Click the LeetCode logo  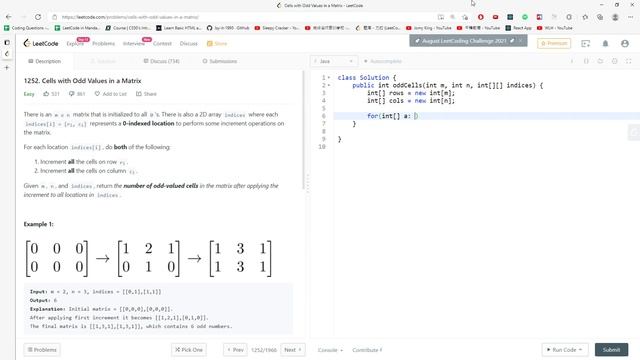click(41, 43)
